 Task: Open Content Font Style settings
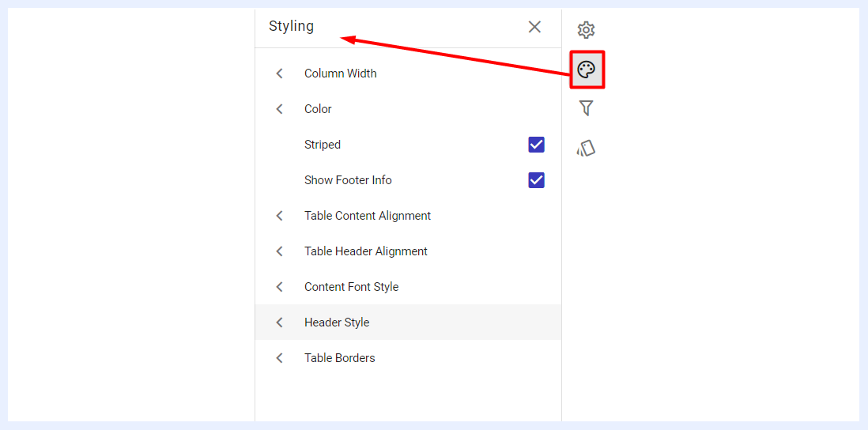tap(352, 287)
